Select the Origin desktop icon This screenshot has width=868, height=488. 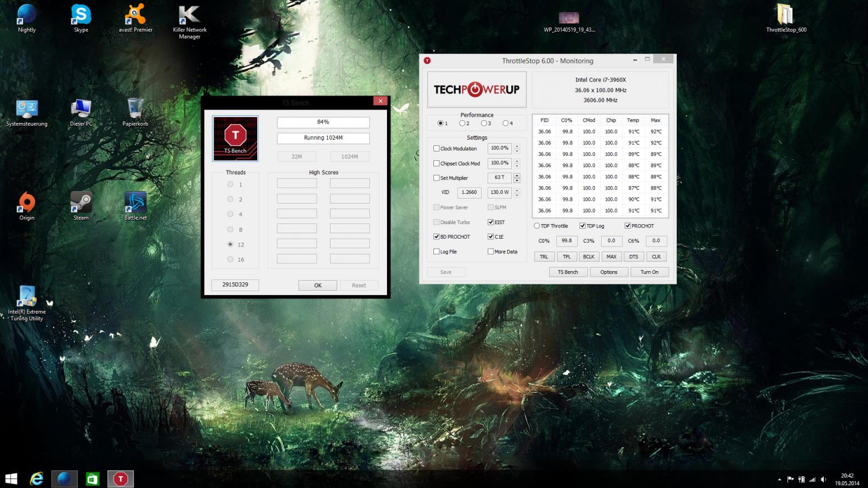[27, 206]
